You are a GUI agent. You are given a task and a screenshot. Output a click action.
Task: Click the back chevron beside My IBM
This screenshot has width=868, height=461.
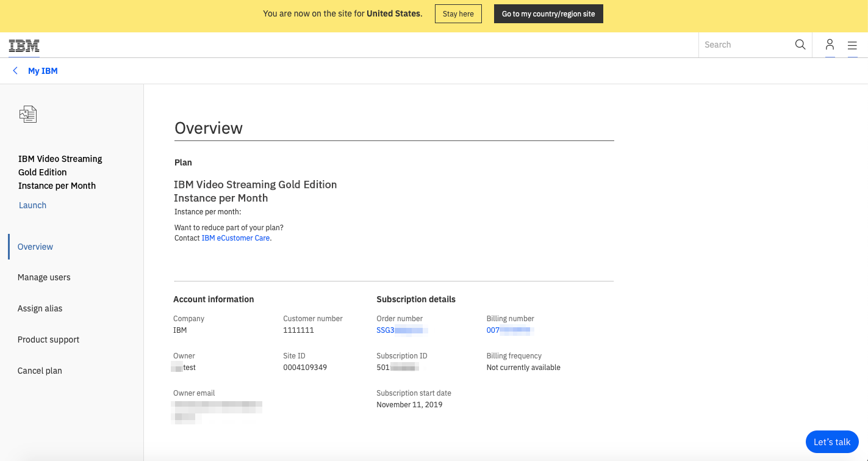coord(15,71)
